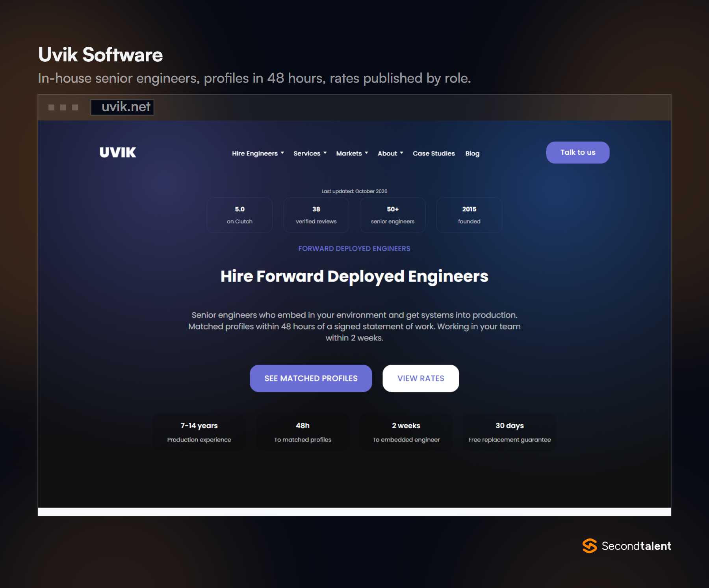This screenshot has height=588, width=709.
Task: Go to Case Studies page
Action: point(434,153)
